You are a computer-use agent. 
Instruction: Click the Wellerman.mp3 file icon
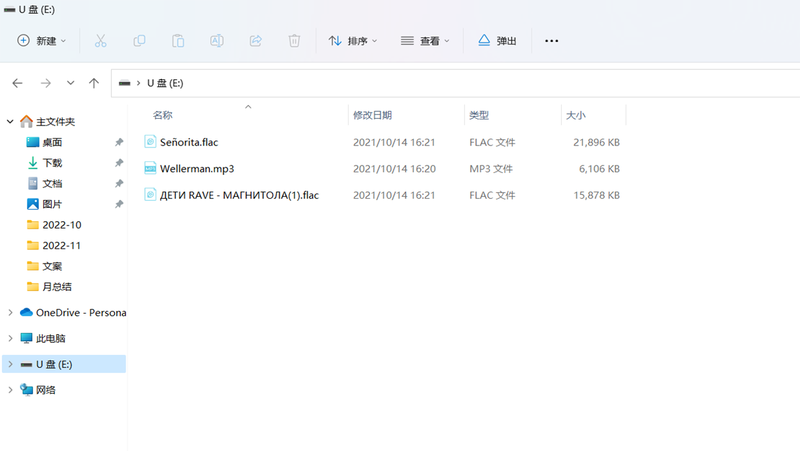(x=150, y=168)
